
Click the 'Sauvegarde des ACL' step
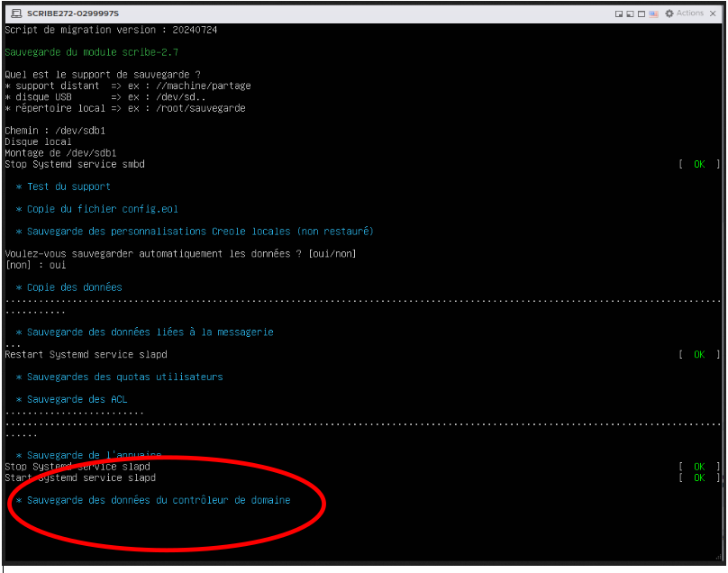tap(77, 399)
